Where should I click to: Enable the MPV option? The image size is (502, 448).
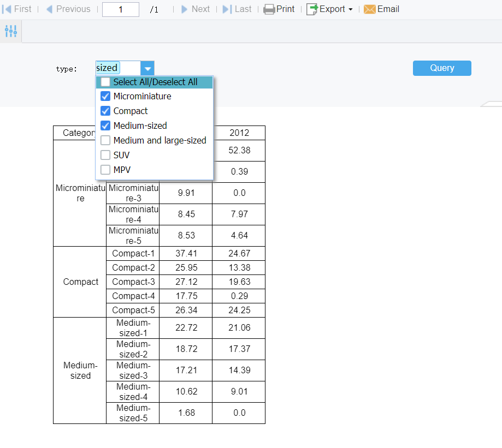(x=105, y=169)
